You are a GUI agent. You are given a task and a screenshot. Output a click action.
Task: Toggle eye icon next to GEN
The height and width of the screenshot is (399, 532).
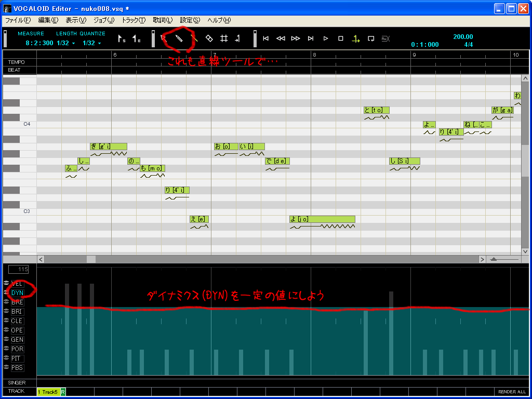tap(6, 339)
